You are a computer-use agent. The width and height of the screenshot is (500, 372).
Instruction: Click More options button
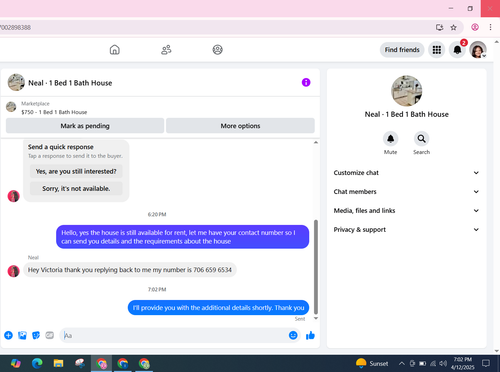240,126
